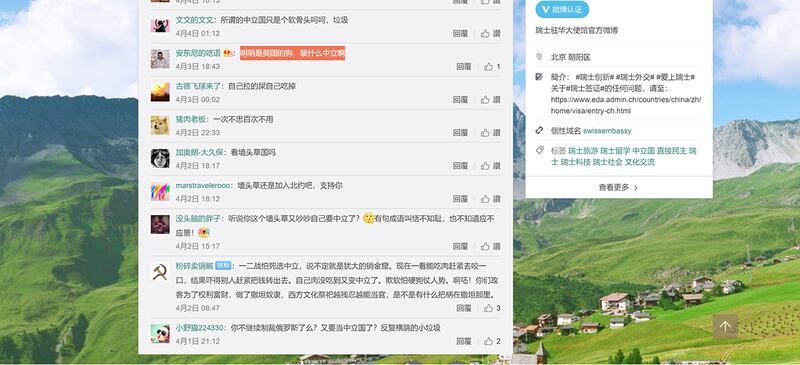800x365 pixels.
Task: Click the back-to-top arrow button
Action: (x=725, y=326)
